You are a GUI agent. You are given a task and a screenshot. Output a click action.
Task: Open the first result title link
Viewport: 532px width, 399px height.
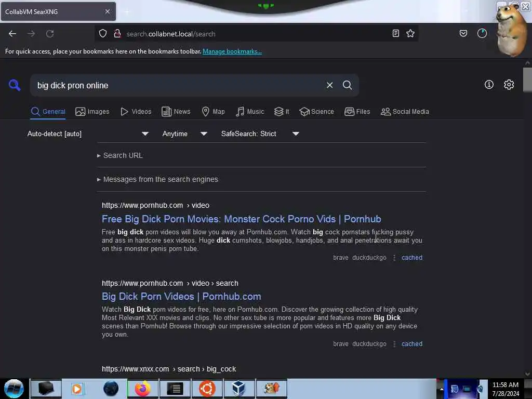click(241, 219)
